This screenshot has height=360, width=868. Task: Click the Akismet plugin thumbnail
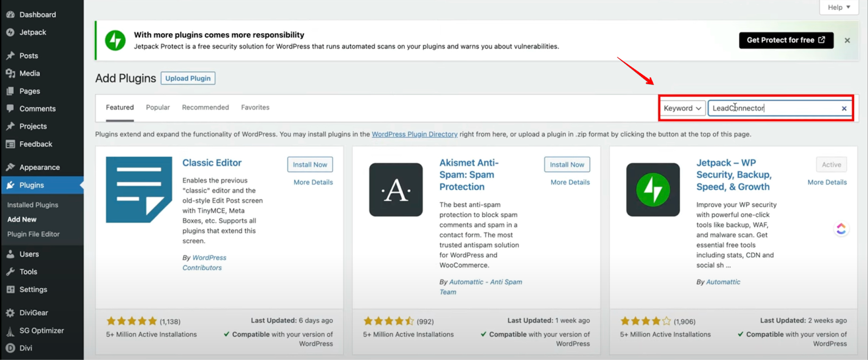coord(396,190)
